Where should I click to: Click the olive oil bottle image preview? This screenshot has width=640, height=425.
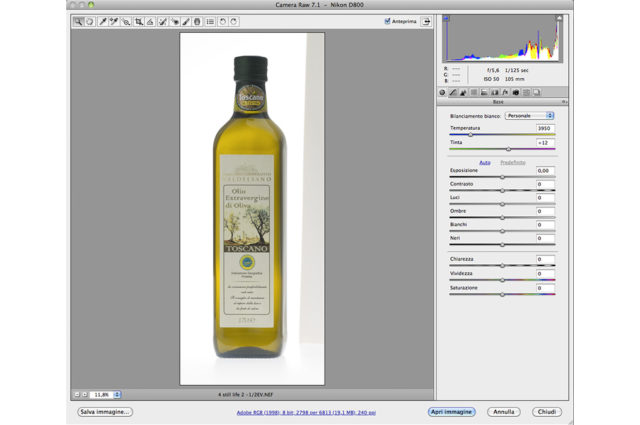252,209
